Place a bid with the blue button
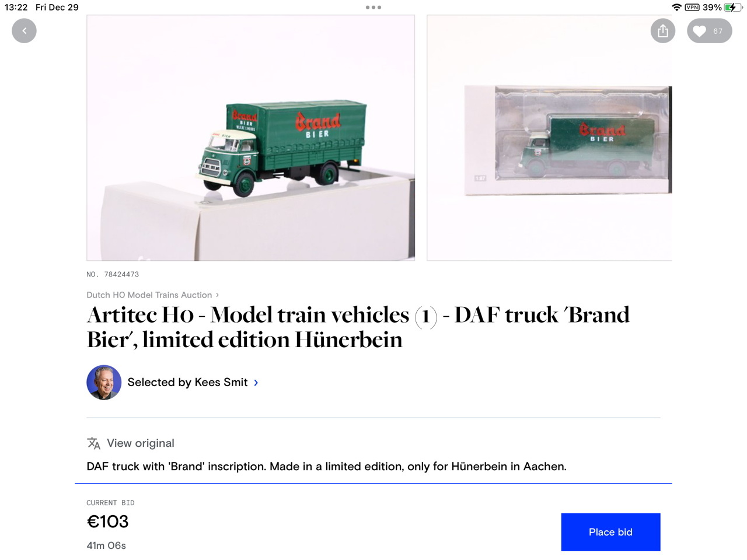The width and height of the screenshot is (747, 560). [610, 532]
